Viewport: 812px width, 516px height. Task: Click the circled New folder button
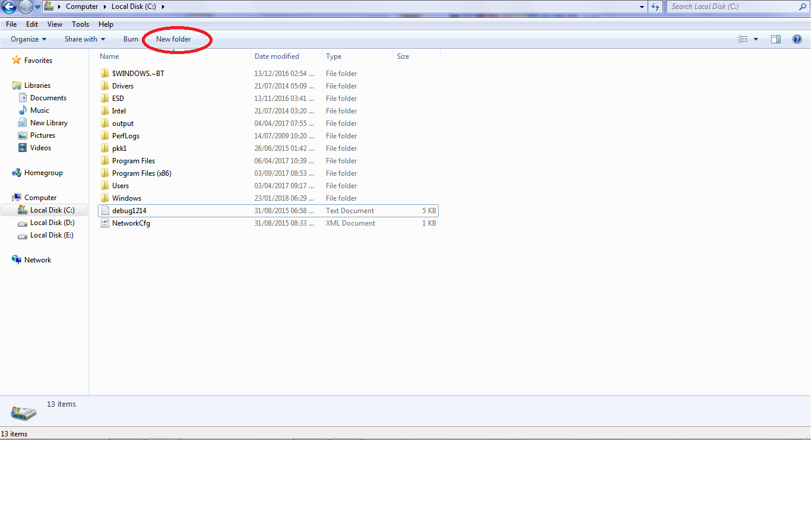173,39
